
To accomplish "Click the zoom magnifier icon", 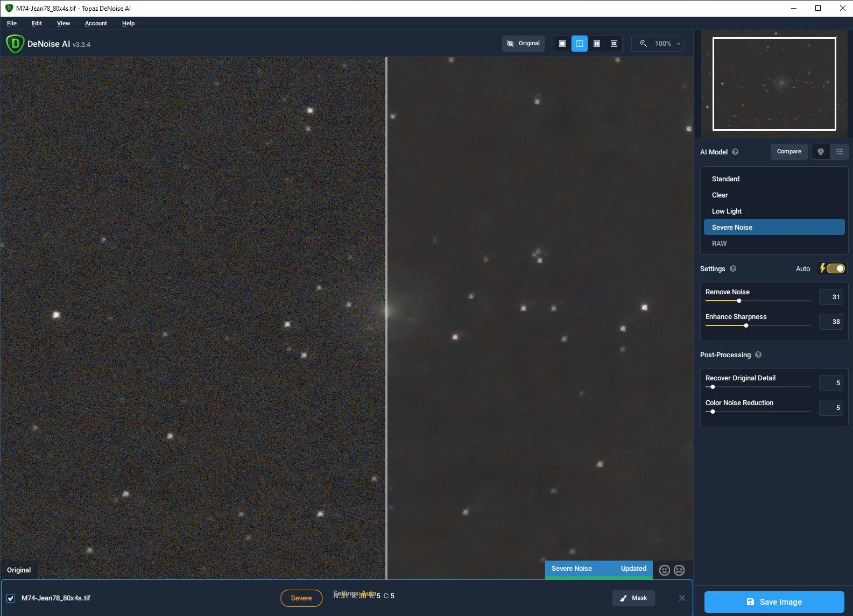I will tap(643, 44).
